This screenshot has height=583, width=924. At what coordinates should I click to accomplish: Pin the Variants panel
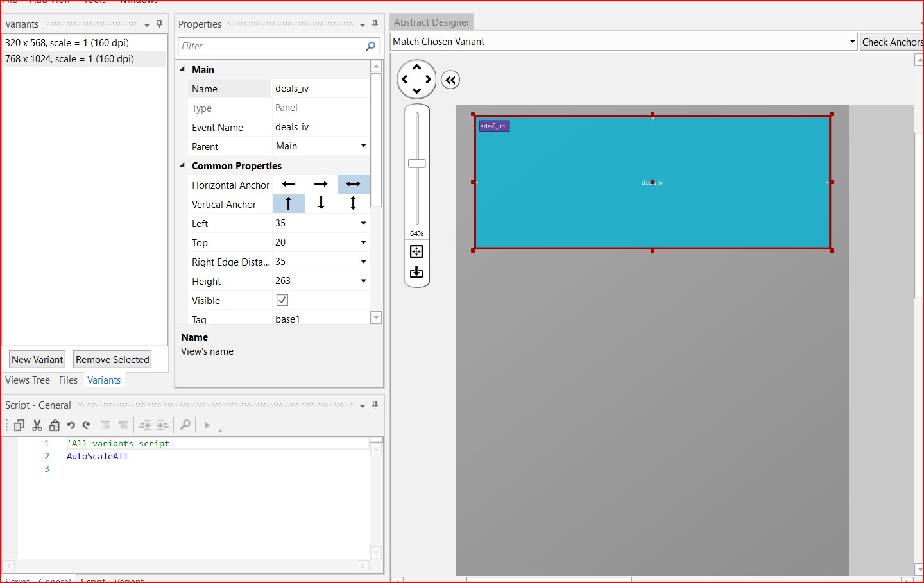[160, 24]
